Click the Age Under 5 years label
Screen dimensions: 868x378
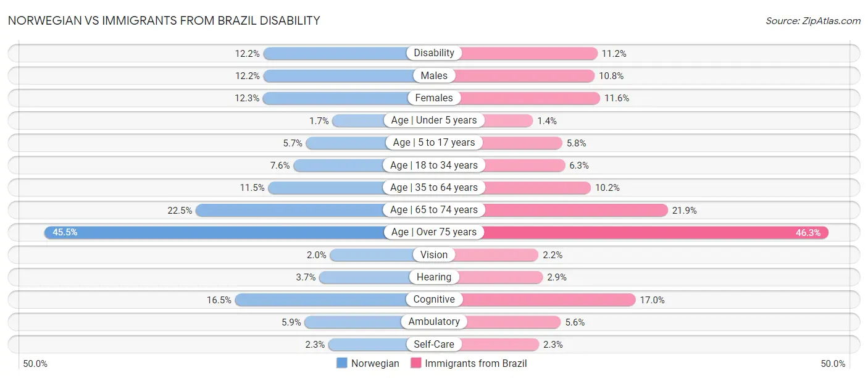click(434, 120)
